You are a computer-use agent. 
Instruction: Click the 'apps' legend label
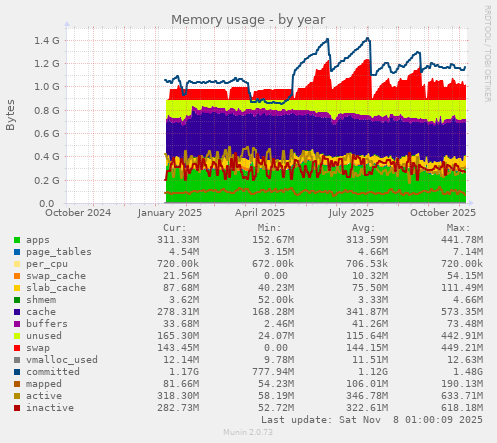(38, 240)
